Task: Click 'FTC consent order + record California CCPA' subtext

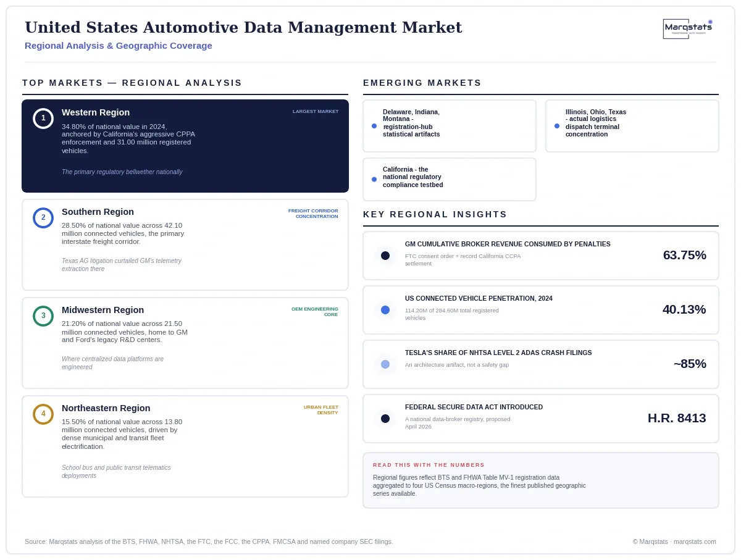Action: point(463,260)
